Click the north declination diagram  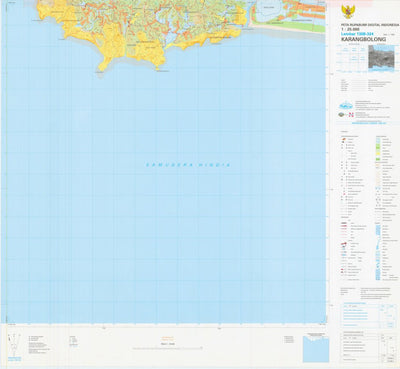point(14,345)
